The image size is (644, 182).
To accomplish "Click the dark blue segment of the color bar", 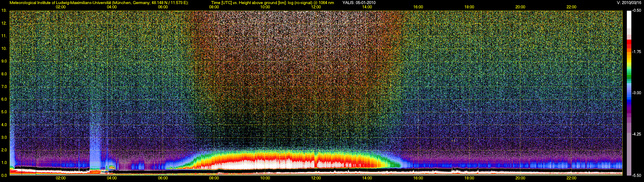I will [629, 101].
